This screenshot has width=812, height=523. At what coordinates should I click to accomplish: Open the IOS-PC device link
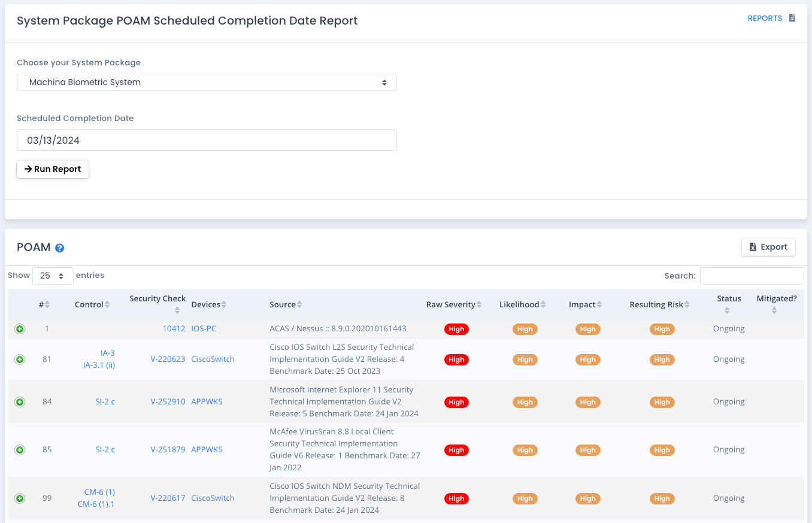(204, 328)
